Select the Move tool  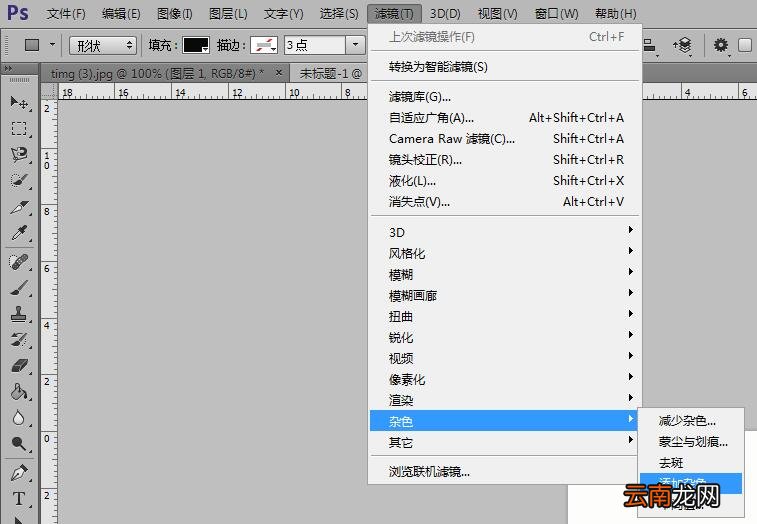coord(19,102)
